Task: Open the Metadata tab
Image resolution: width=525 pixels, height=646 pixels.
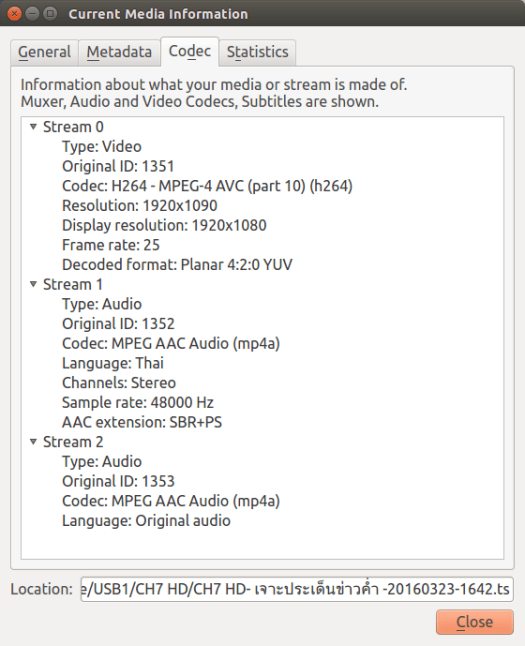Action: tap(119, 52)
